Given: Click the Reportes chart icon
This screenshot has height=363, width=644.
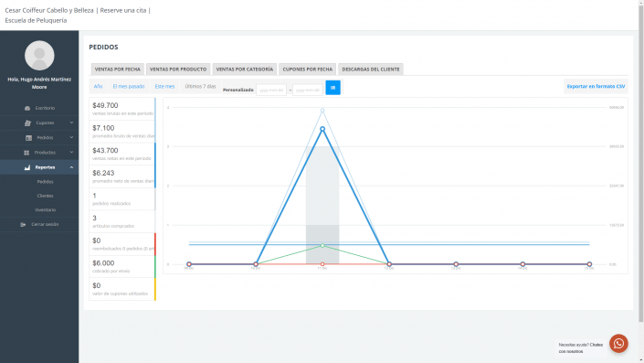Looking at the screenshot, I should [x=27, y=167].
